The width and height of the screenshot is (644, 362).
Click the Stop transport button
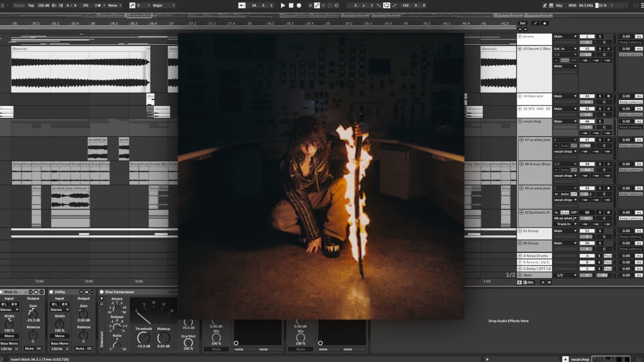tap(291, 6)
